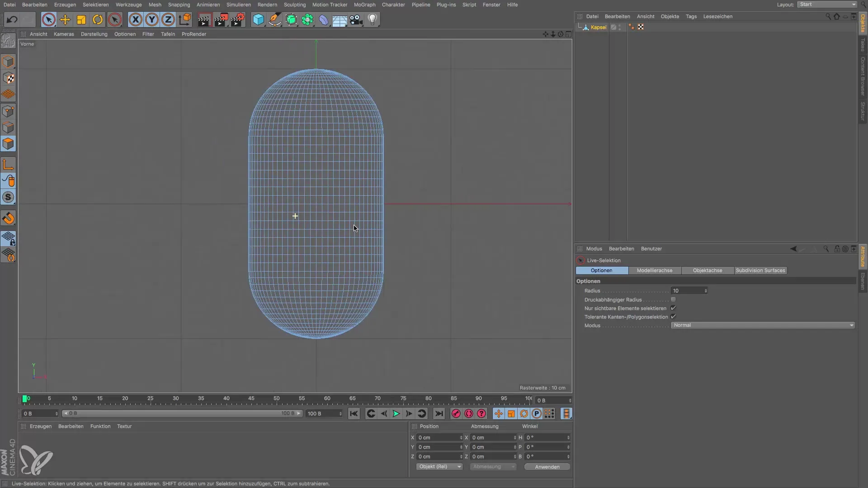Screen dimensions: 868x488
Task: Switch to points mode
Action: pos(8,111)
